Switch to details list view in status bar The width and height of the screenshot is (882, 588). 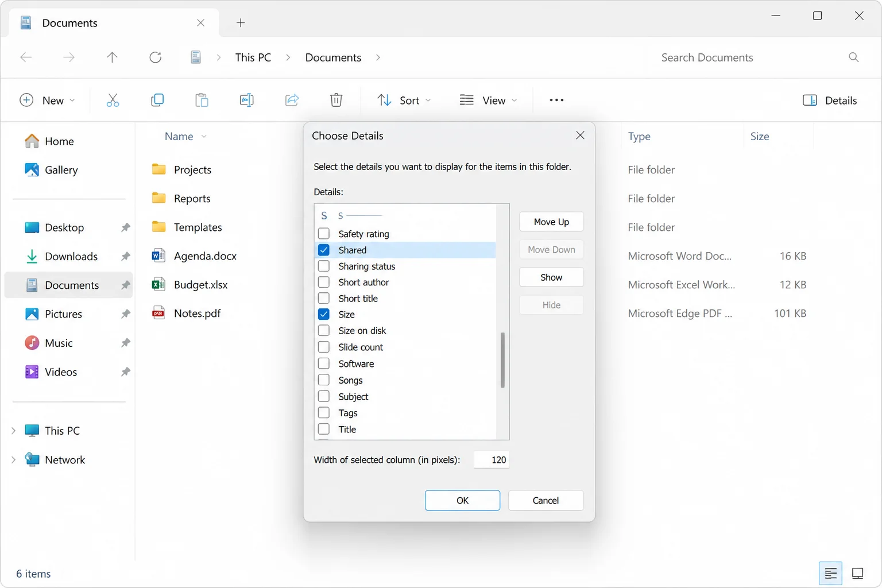(x=830, y=573)
